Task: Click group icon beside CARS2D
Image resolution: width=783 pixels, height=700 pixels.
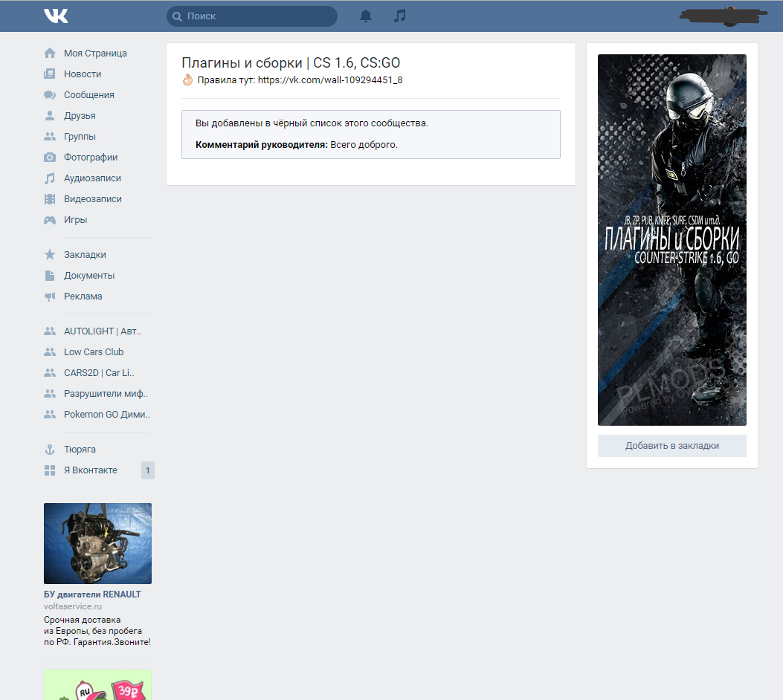Action: tap(49, 373)
